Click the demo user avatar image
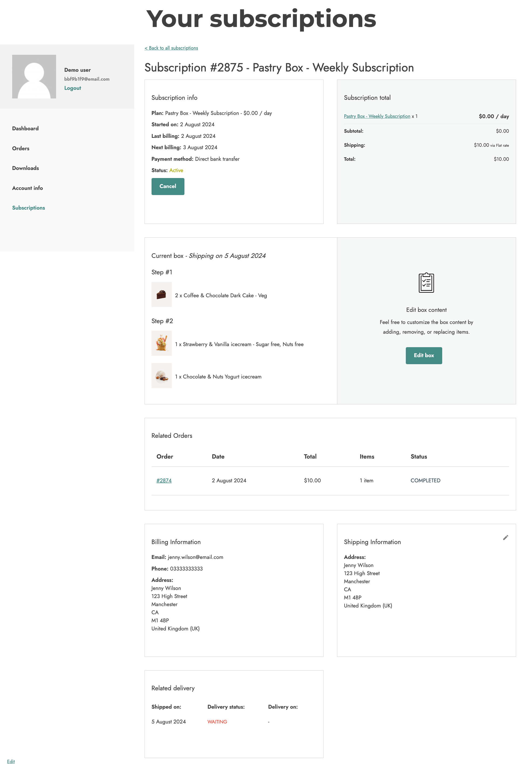The height and width of the screenshot is (775, 532). (34, 77)
